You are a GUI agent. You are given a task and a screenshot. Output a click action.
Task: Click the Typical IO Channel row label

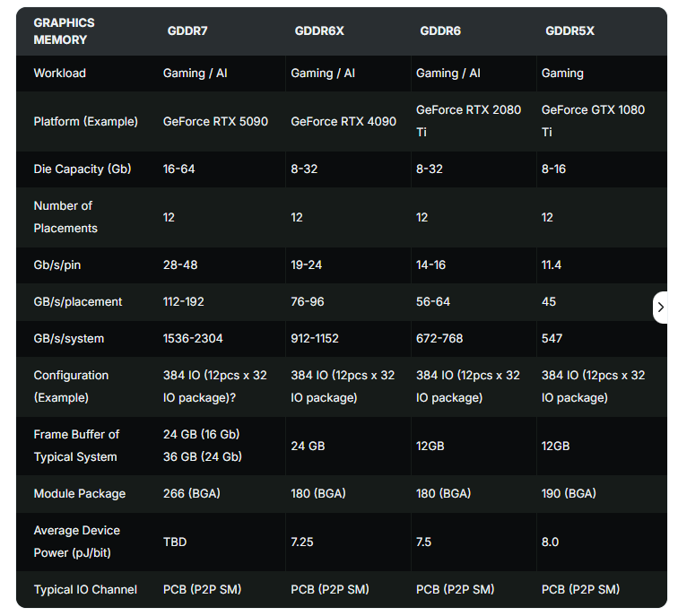(85, 589)
